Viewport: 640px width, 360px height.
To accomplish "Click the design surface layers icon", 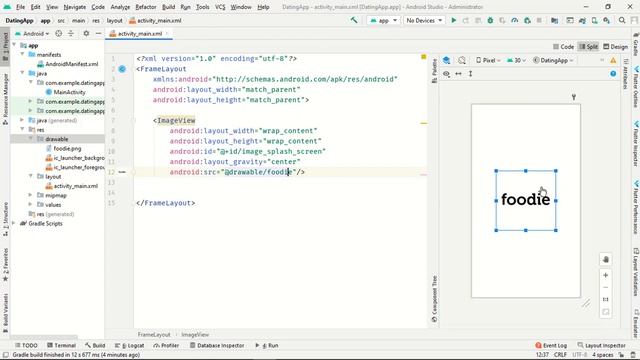I will [x=447, y=60].
